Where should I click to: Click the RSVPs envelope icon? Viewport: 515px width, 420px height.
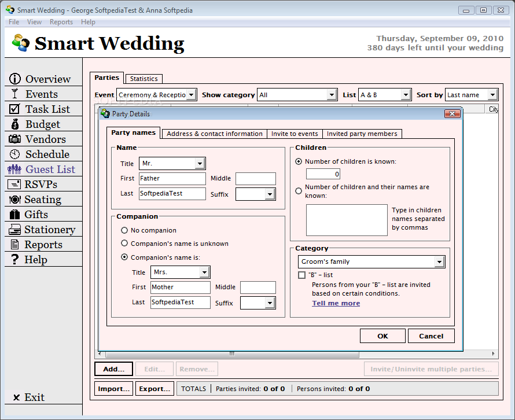click(14, 184)
